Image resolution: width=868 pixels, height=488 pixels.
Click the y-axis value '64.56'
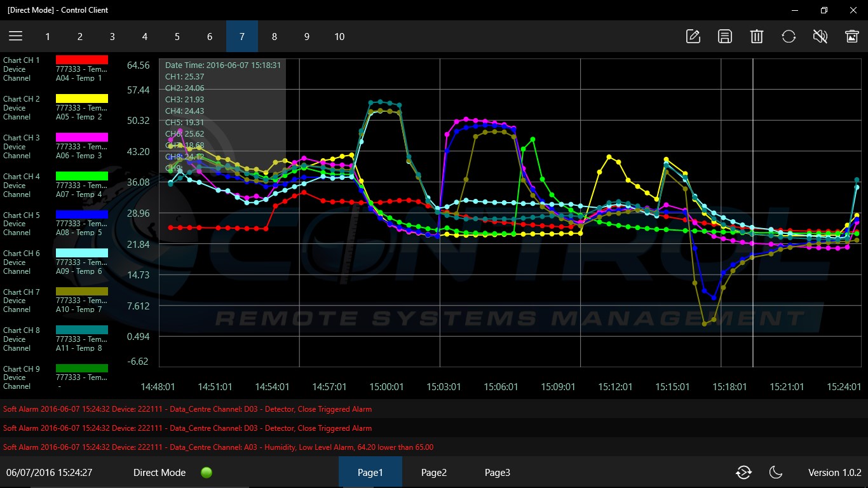(138, 65)
